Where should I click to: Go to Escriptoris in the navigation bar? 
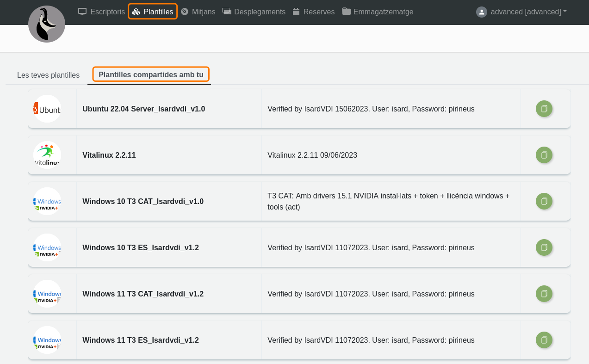[102, 12]
